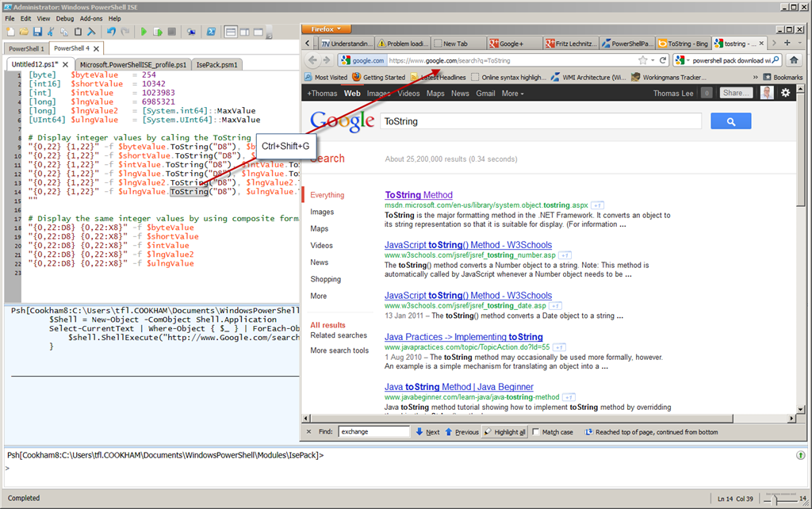This screenshot has height=509, width=812.
Task: Open the Firefox application menu button
Action: (326, 29)
